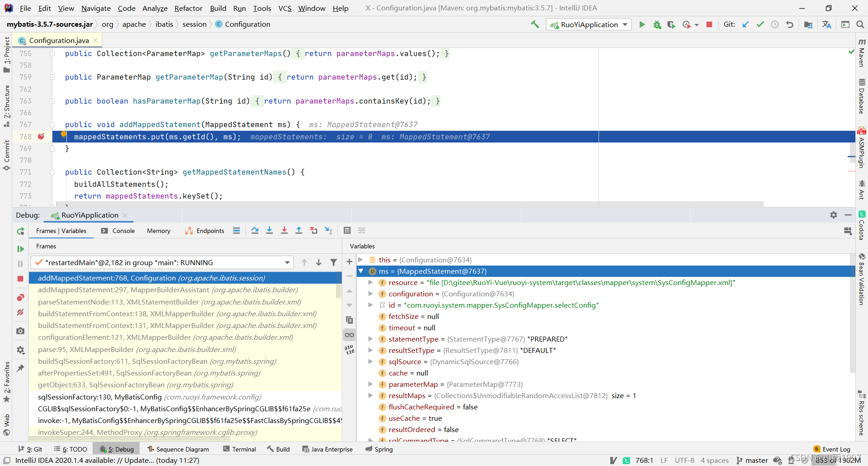Click Rerun RuoYiApplication debug icon
Image resolution: width=868 pixels, height=466 pixels.
tap(20, 231)
